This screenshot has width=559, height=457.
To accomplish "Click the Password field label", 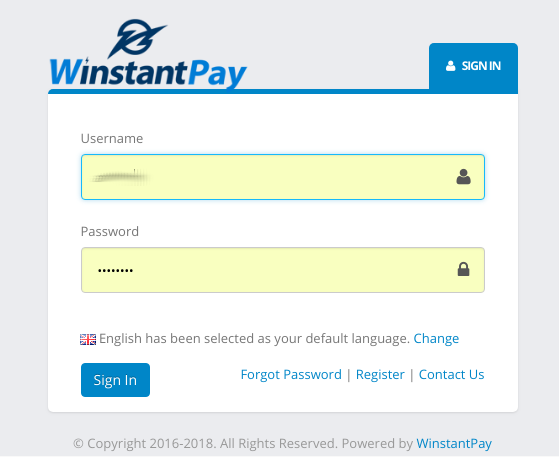I will click(110, 231).
